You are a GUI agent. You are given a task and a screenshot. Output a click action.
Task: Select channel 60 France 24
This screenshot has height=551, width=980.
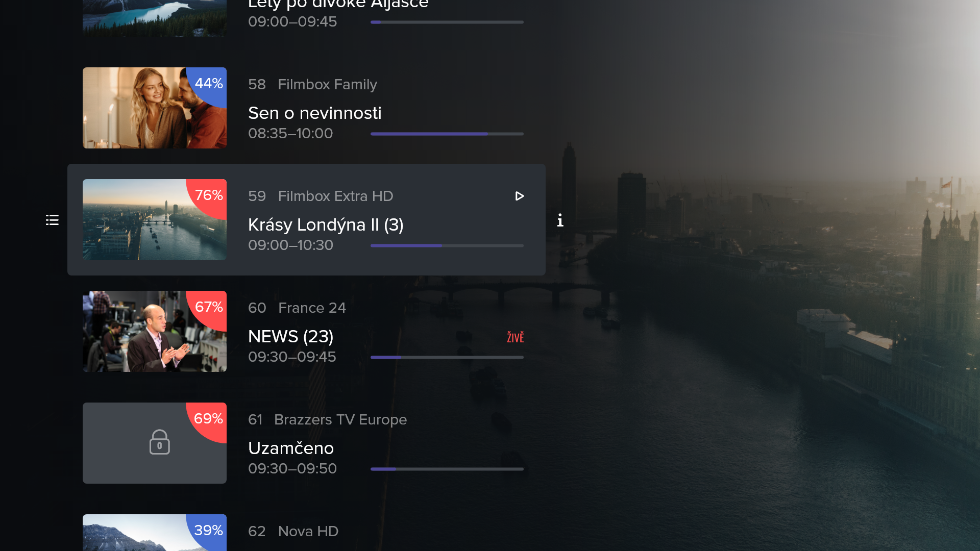[x=297, y=308]
